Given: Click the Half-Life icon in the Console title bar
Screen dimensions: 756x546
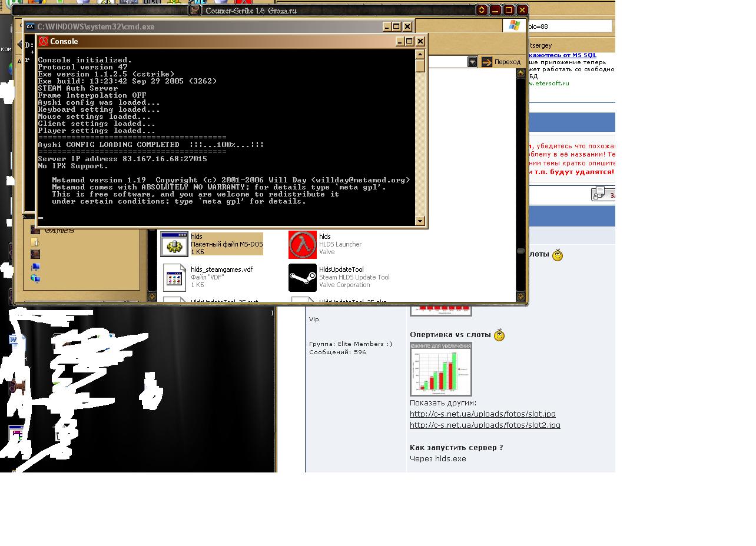Looking at the screenshot, I should (x=44, y=41).
